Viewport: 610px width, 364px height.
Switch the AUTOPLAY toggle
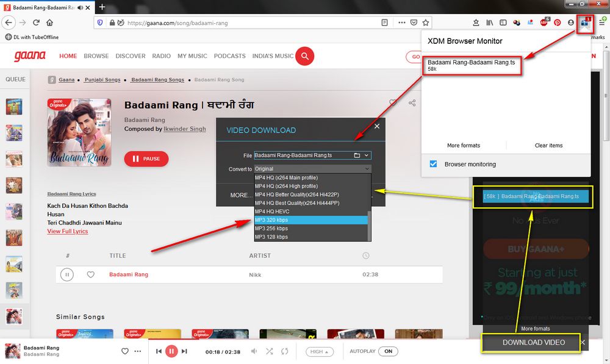[x=388, y=351]
